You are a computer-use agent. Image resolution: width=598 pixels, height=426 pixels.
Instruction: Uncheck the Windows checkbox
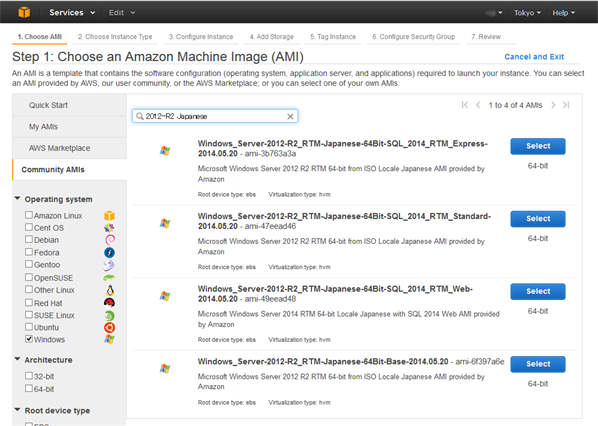[x=29, y=339]
